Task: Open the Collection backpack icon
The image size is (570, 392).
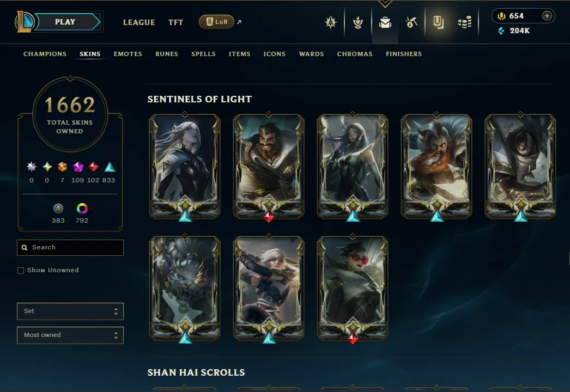Action: pyautogui.click(x=385, y=22)
